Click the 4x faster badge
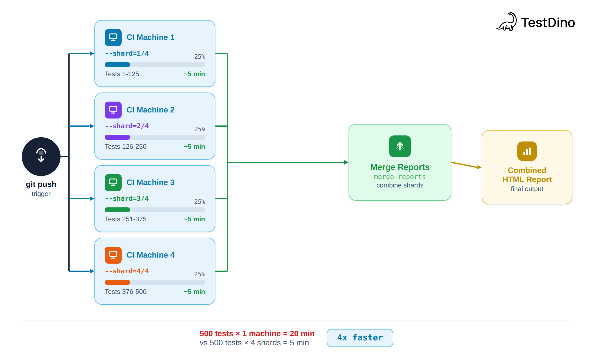Screen dimensions: 593x364 (360, 338)
